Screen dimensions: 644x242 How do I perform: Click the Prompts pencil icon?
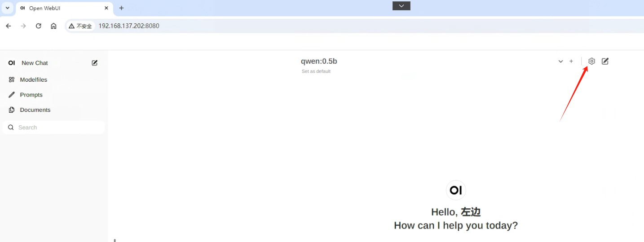12,95
